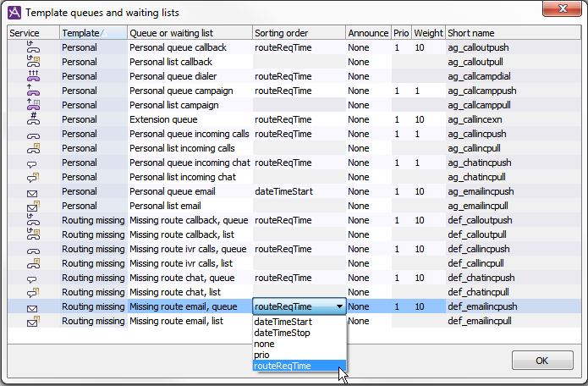Select dateTimeStart from the dropdown list

[x=283, y=322]
